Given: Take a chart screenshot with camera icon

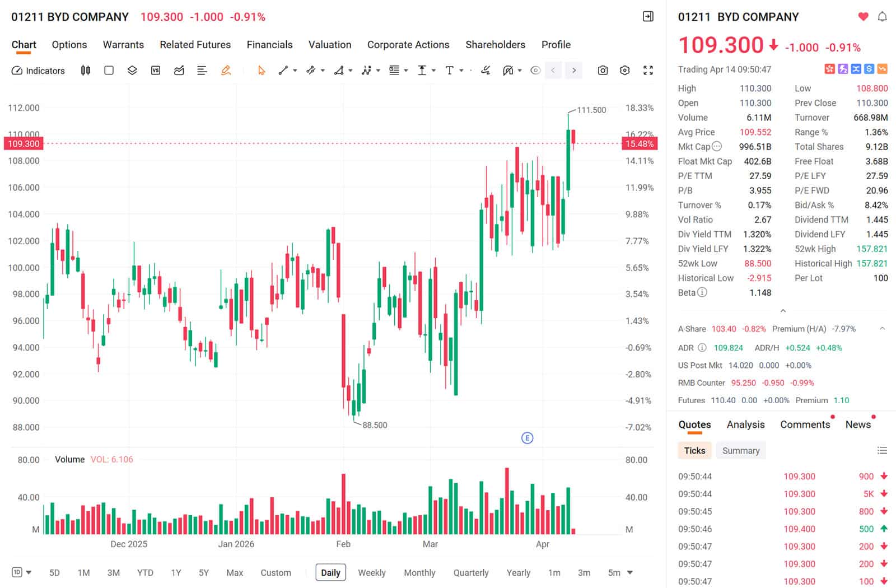Looking at the screenshot, I should coord(603,71).
